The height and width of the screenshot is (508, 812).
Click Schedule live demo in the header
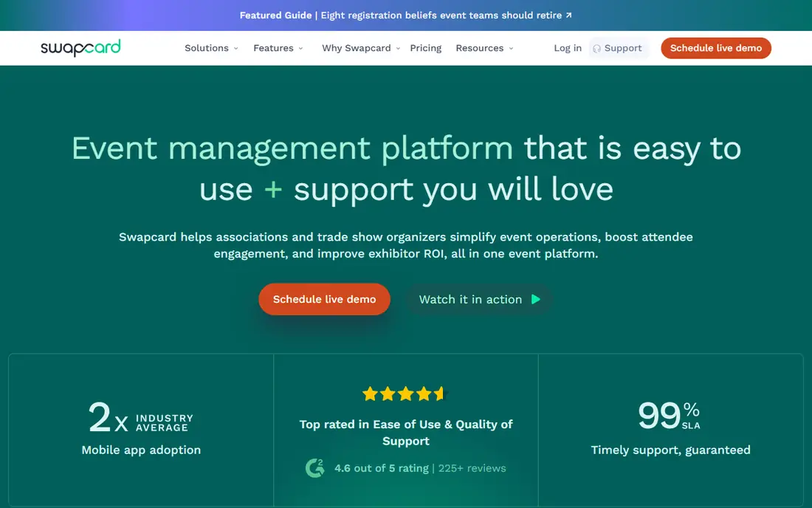click(x=716, y=48)
